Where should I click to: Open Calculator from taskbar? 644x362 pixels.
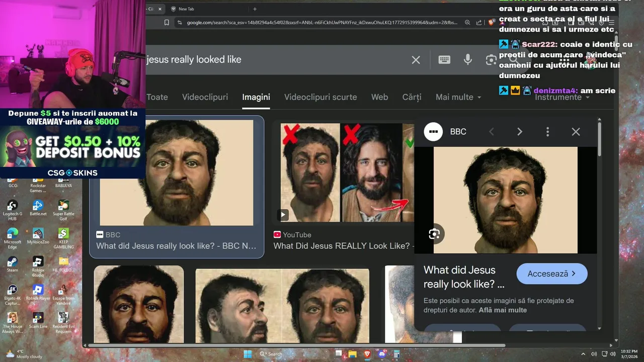[397, 354]
